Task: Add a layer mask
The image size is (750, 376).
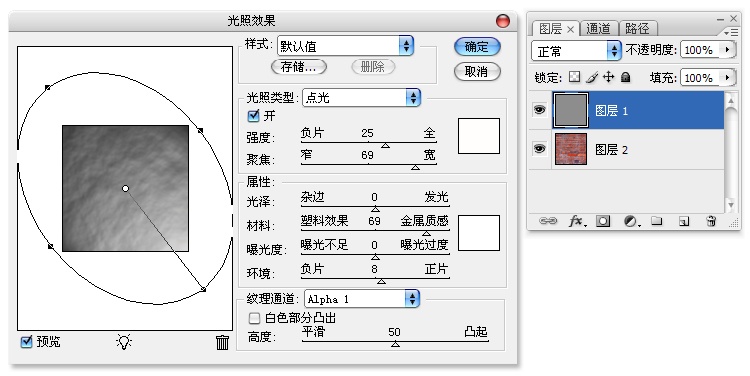Action: 604,221
